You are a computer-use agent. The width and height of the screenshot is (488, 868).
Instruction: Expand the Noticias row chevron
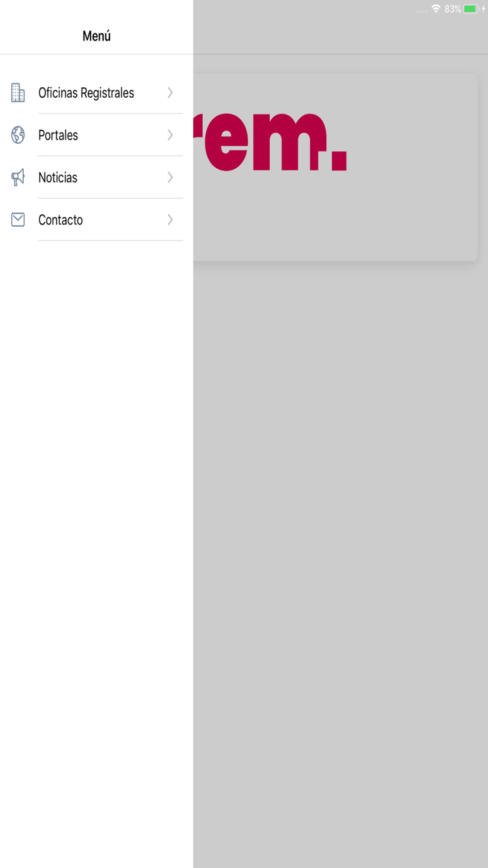point(170,177)
